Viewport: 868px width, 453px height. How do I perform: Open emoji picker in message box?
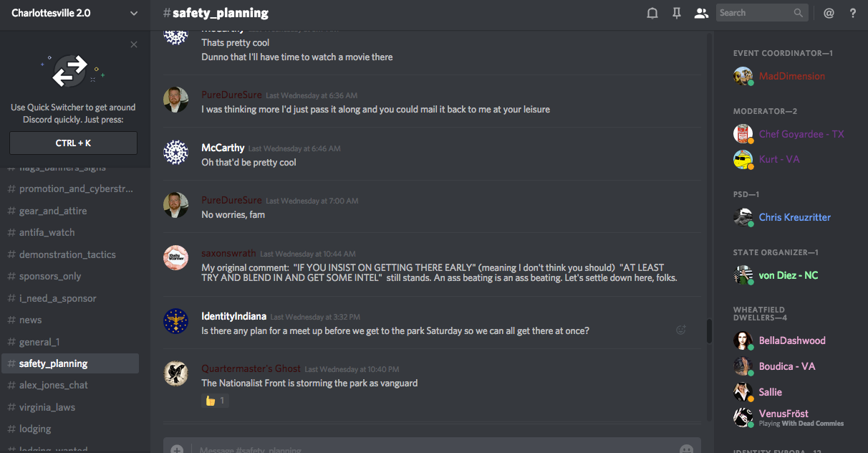click(686, 449)
